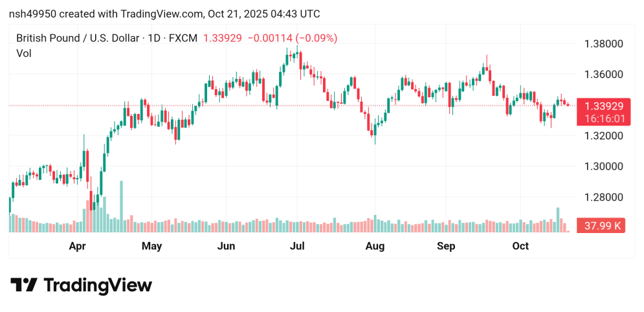
Task: Select the Jun marker on time axis
Action: point(226,246)
